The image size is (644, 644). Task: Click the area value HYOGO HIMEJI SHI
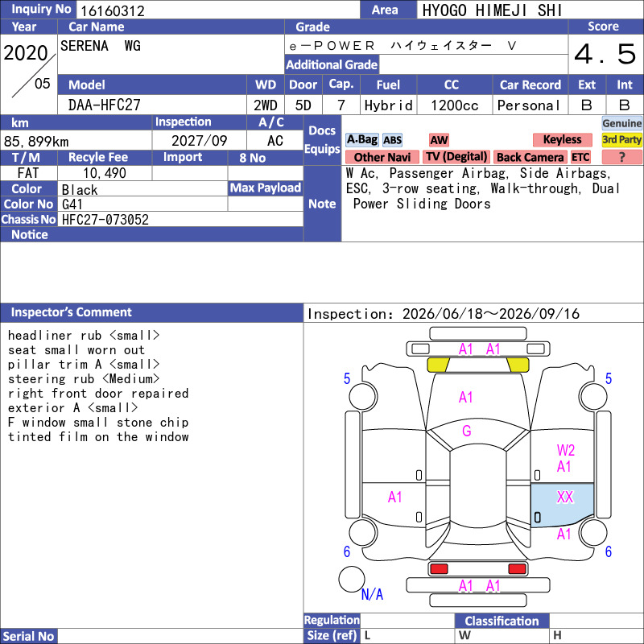coord(492,10)
